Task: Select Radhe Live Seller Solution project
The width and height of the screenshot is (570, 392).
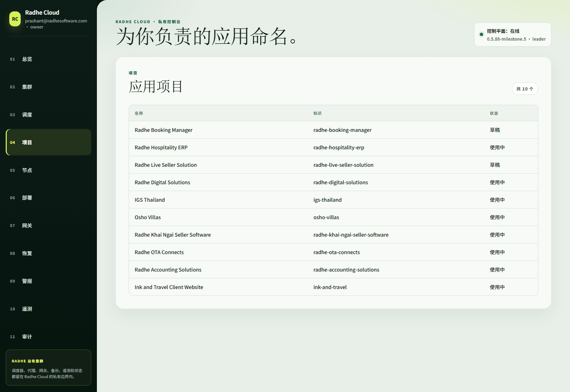Action: tap(166, 165)
